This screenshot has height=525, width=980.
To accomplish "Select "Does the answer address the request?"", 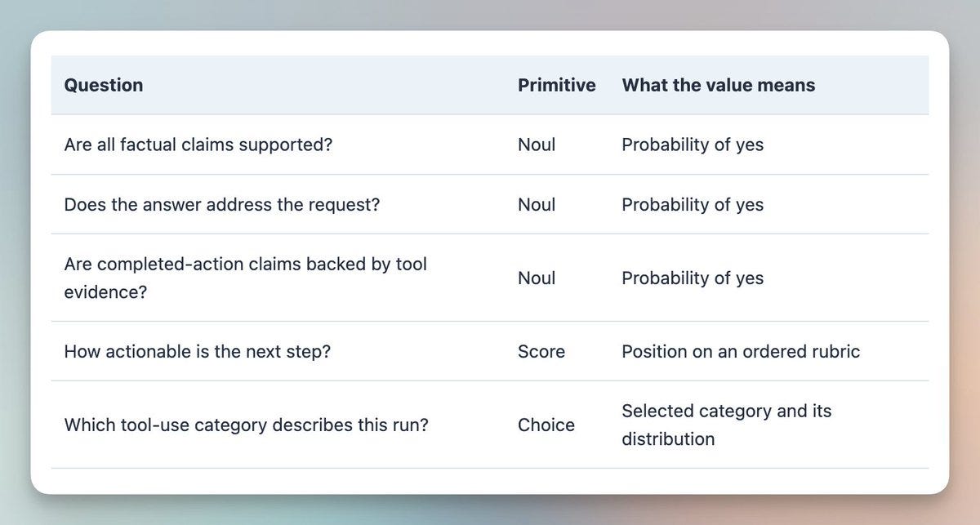I will click(x=222, y=204).
